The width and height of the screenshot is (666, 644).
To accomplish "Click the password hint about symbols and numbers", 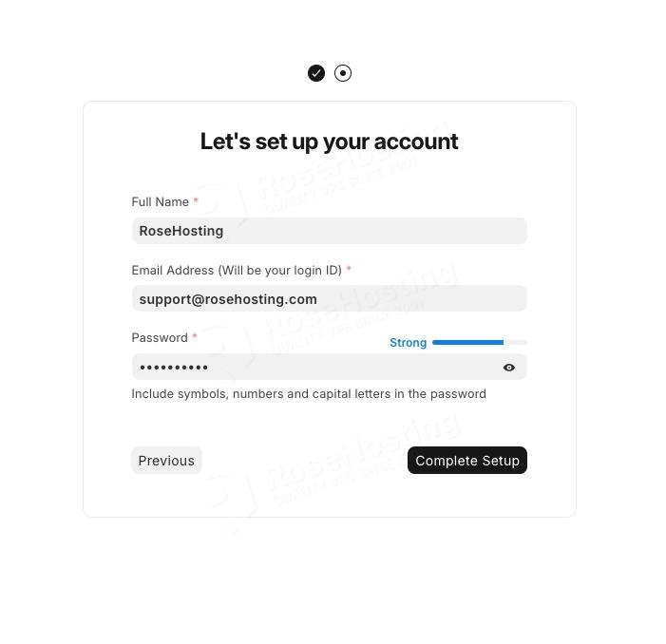I will point(309,394).
